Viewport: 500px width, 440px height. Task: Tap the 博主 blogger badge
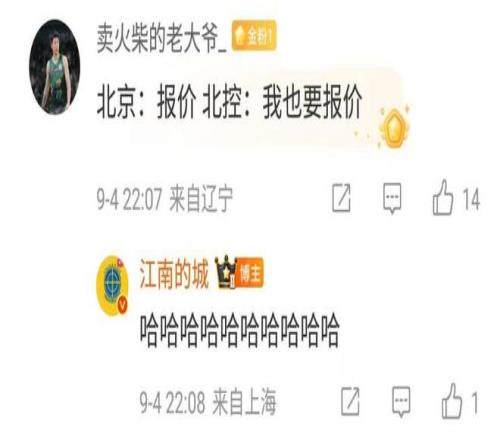coord(250,273)
